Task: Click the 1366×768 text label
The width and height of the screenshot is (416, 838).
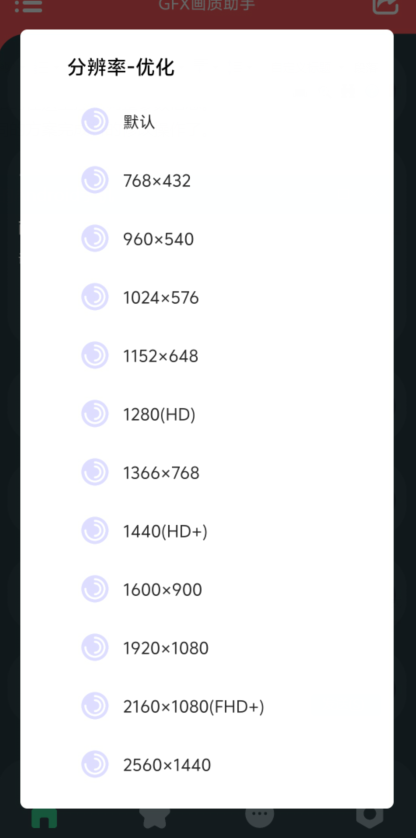Action: pyautogui.click(x=161, y=473)
